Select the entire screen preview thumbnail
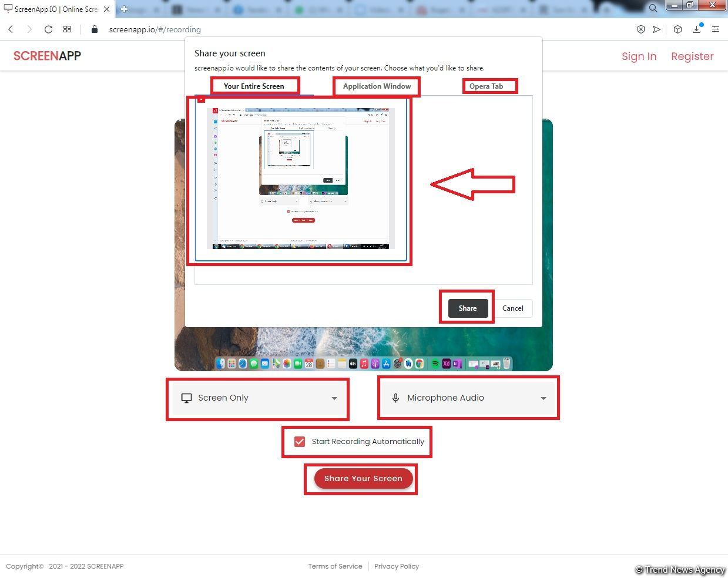This screenshot has height=578, width=728. click(x=301, y=179)
